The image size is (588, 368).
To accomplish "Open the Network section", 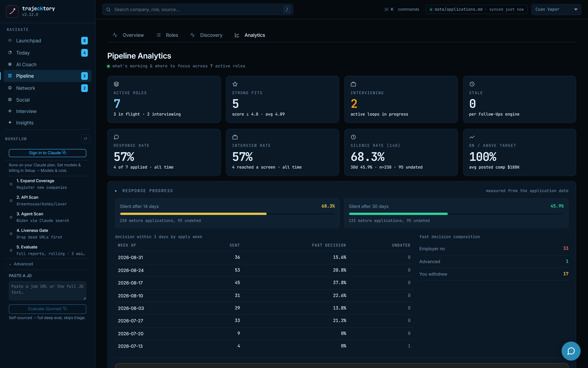I will tap(47, 88).
